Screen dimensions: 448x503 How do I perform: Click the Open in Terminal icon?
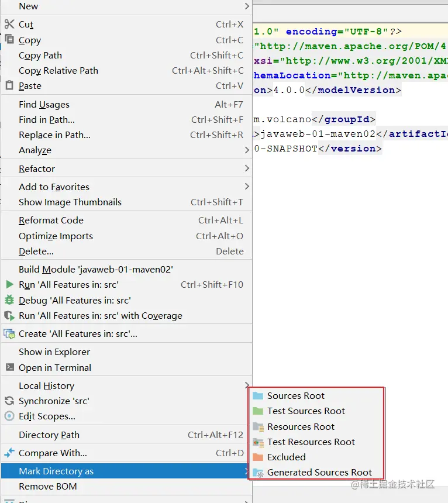click(10, 367)
